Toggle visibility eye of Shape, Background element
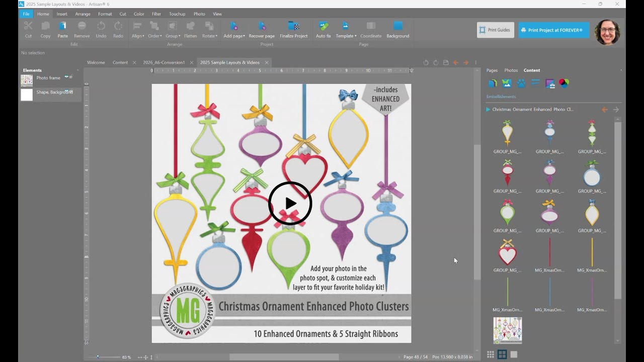Viewport: 644px width, 362px height. tap(66, 92)
